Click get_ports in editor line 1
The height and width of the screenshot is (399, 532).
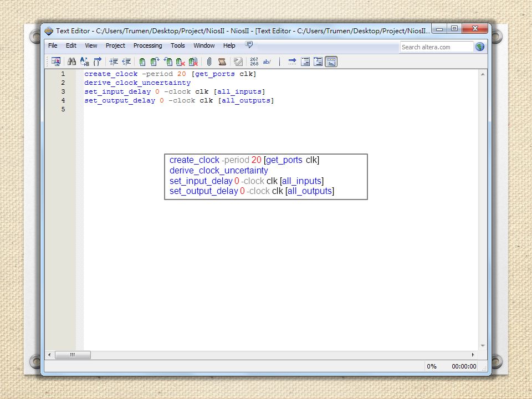click(215, 74)
